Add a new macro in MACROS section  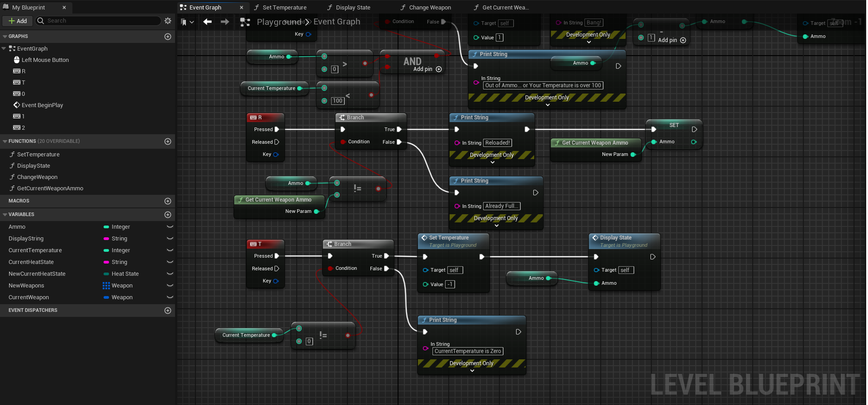[x=168, y=201]
